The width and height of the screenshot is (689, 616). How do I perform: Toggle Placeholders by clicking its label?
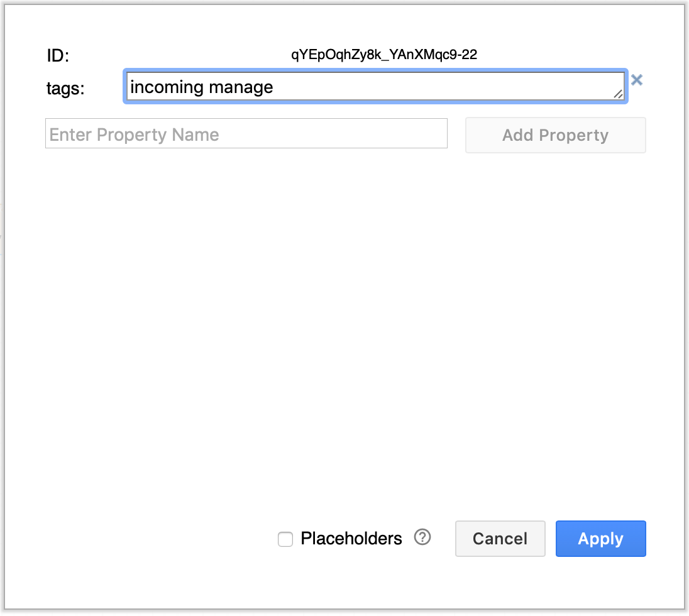[x=351, y=538]
